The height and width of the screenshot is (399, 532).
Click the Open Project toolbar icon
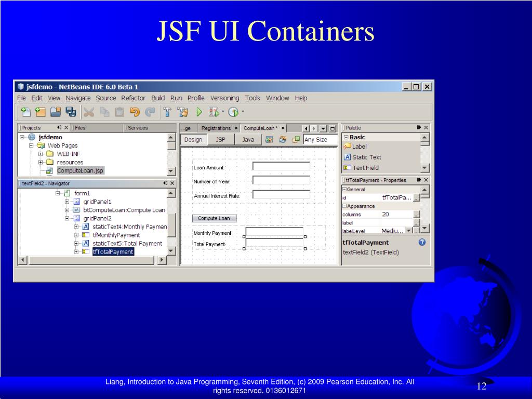point(56,112)
